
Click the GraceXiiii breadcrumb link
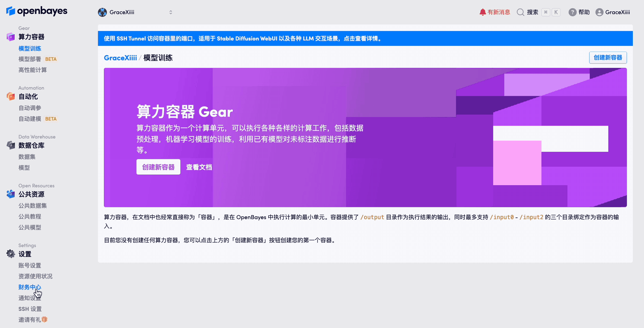click(x=120, y=58)
